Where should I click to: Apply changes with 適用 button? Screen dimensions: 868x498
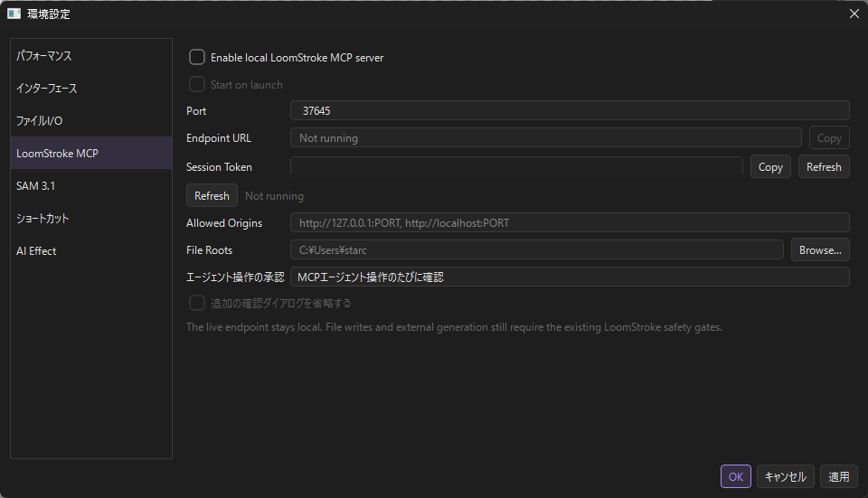point(839,476)
